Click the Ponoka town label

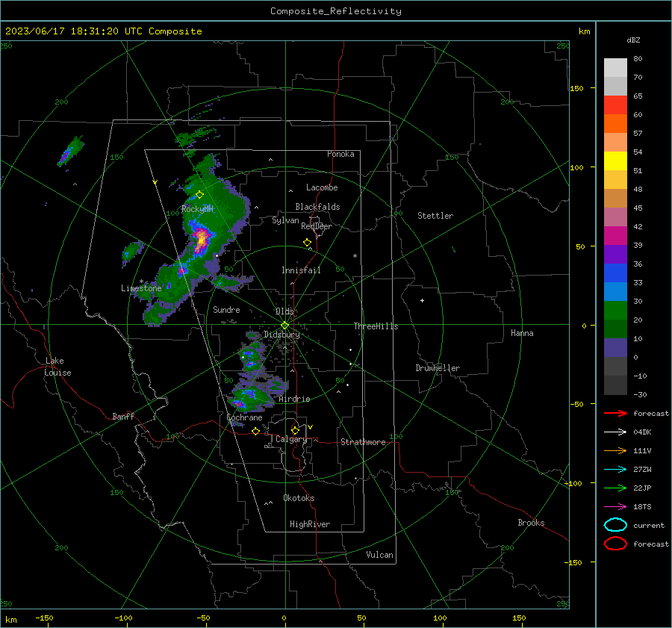pos(340,154)
